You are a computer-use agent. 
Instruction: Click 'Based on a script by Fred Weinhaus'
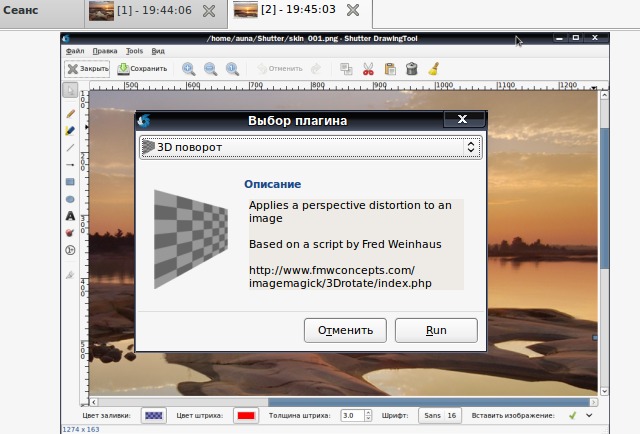click(345, 244)
